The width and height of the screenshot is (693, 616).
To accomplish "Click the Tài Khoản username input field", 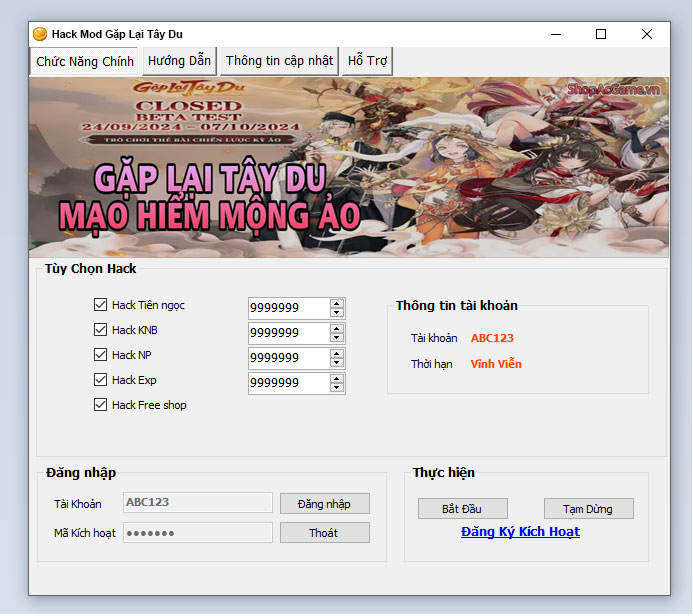I will click(x=198, y=503).
